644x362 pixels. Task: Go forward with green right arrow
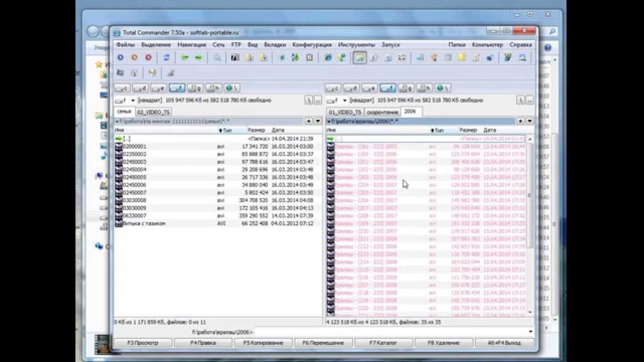pyautogui.click(x=198, y=58)
